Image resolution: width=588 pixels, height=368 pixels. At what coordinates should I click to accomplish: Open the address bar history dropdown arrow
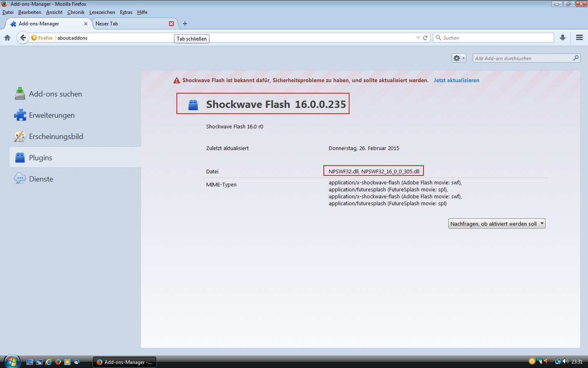[x=418, y=38]
